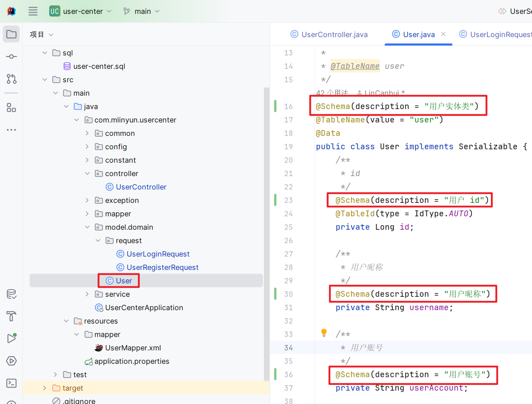
Task: Open the Project tool window icon
Action: (11, 34)
